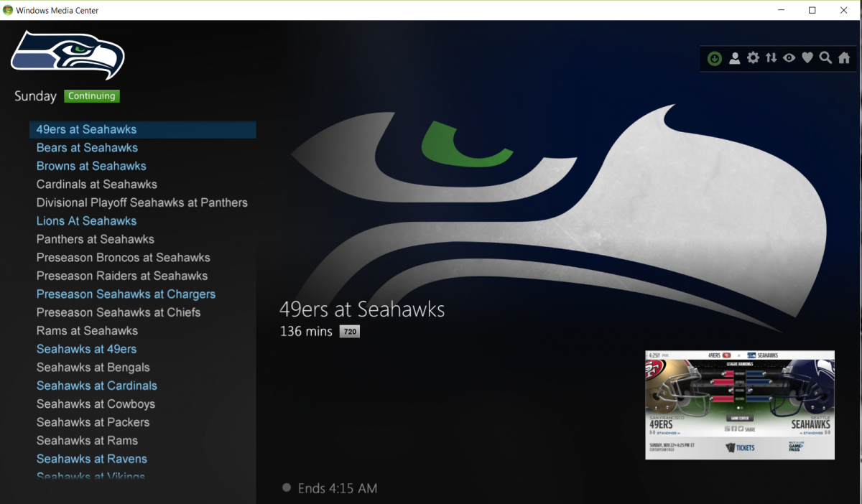Screen dimensions: 862x504
Task: Click the up/down sort arrows icon
Action: pos(771,58)
